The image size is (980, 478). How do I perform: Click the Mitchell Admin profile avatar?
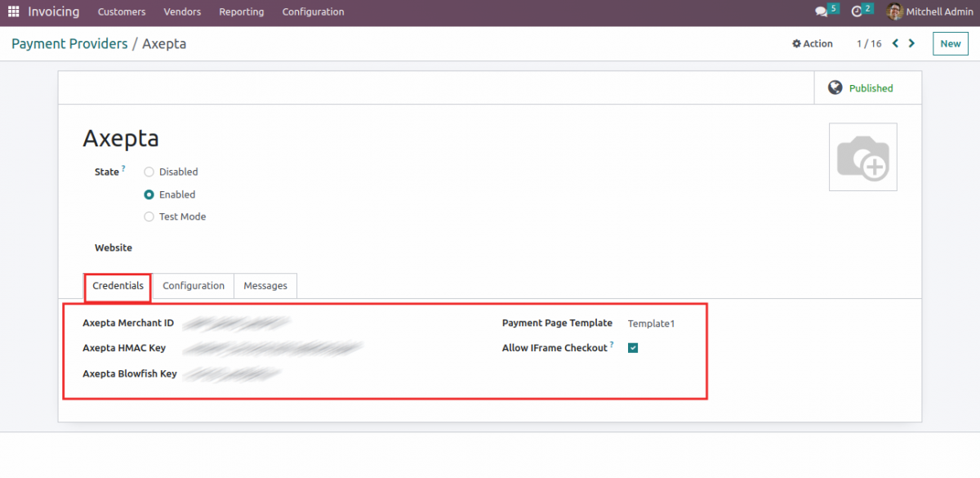(x=894, y=11)
